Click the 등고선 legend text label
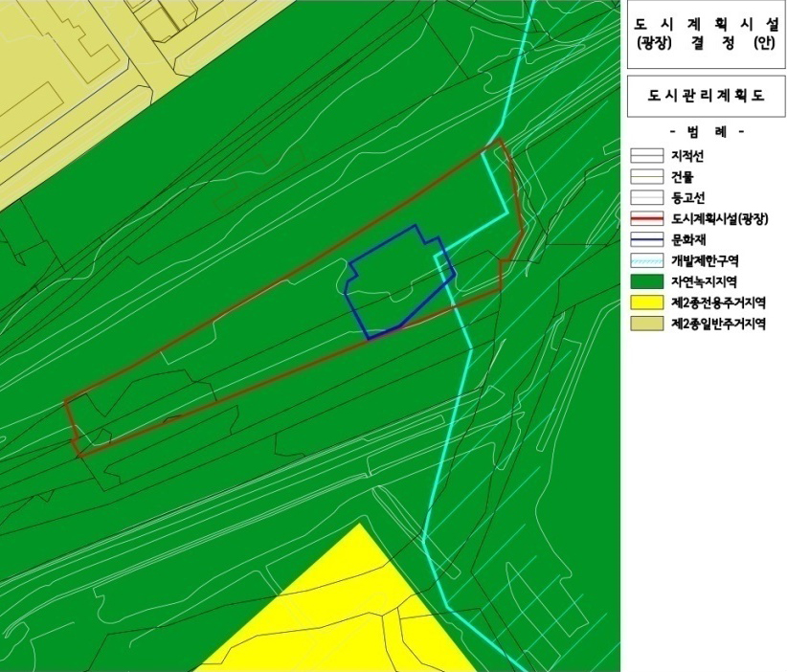787x672 pixels. coord(687,197)
